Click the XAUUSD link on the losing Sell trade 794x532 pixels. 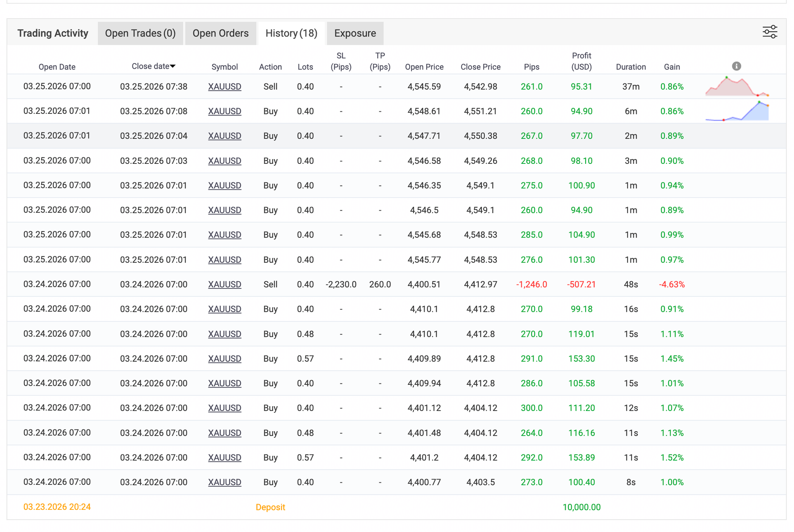click(x=224, y=284)
